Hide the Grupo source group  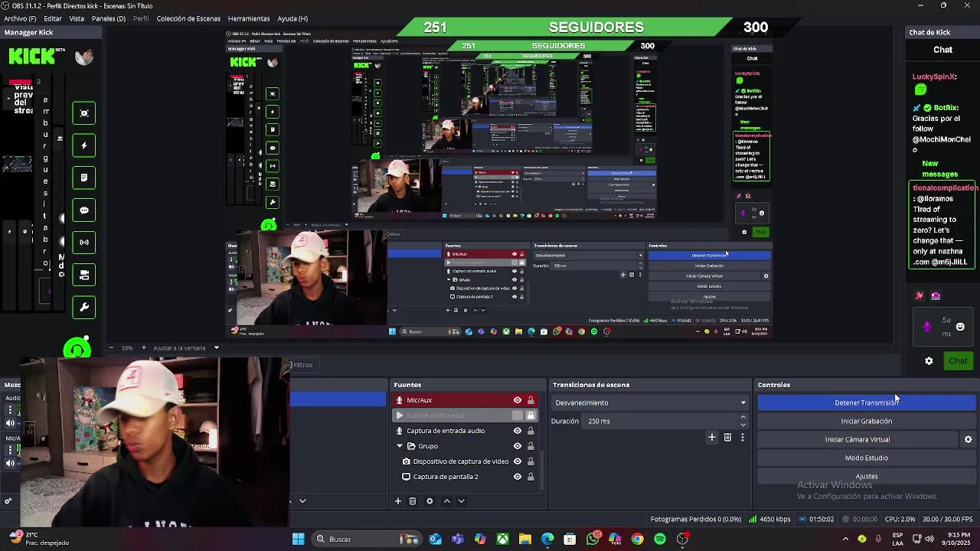(518, 446)
